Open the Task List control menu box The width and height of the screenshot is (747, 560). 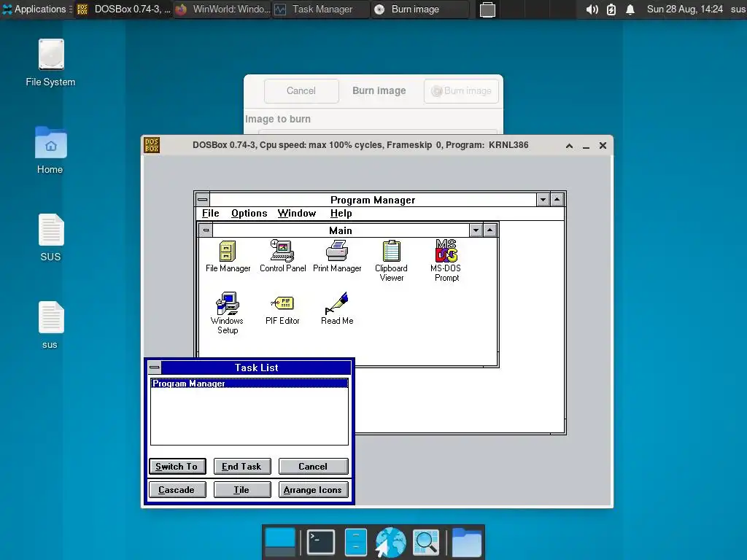(155, 367)
